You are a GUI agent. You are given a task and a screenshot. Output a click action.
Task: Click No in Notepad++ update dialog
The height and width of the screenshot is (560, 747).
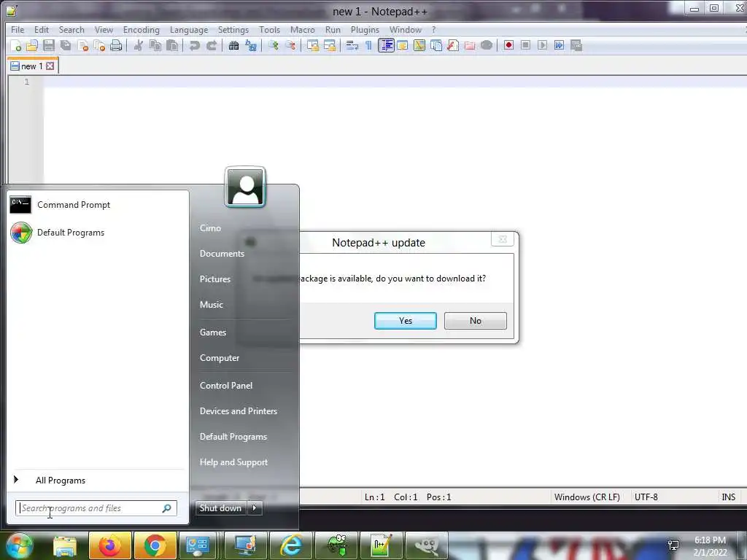(x=476, y=321)
